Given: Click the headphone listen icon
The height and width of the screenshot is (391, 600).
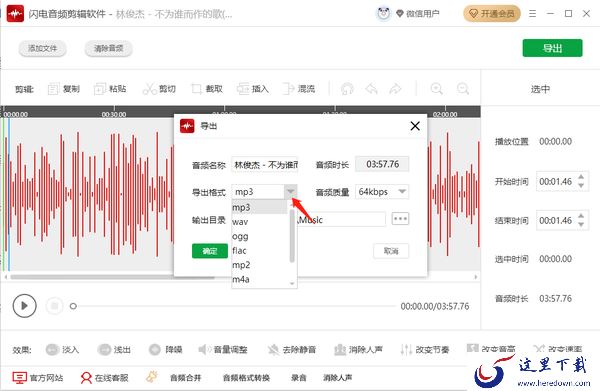Looking at the screenshot, I should coord(347,89).
